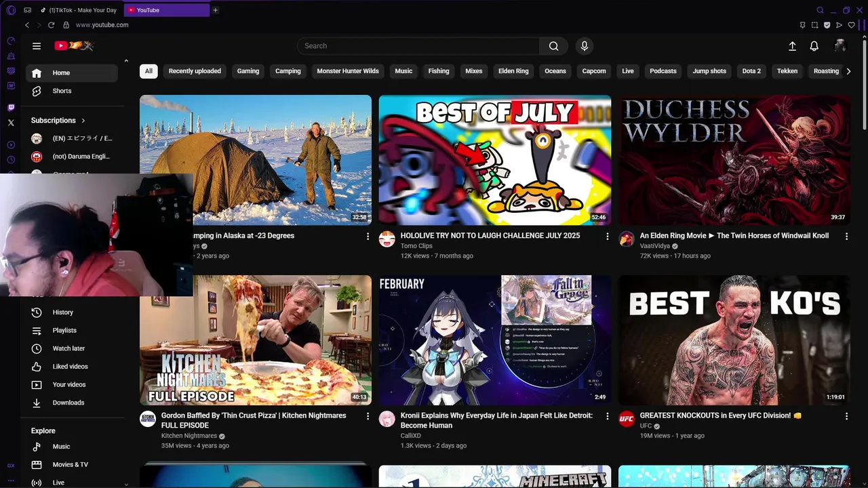Image resolution: width=868 pixels, height=488 pixels.
Task: Open more options for Camping in Alaska video
Action: (x=368, y=237)
